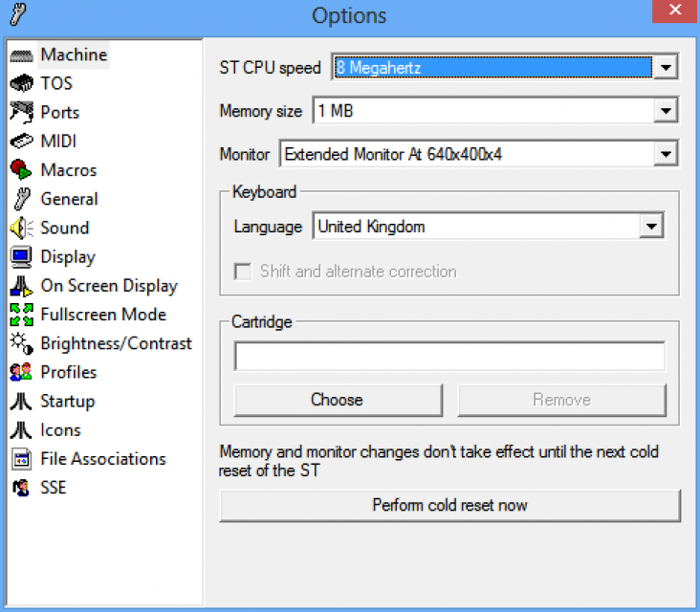
Task: Open the Display monitor icon
Action: tap(21, 256)
